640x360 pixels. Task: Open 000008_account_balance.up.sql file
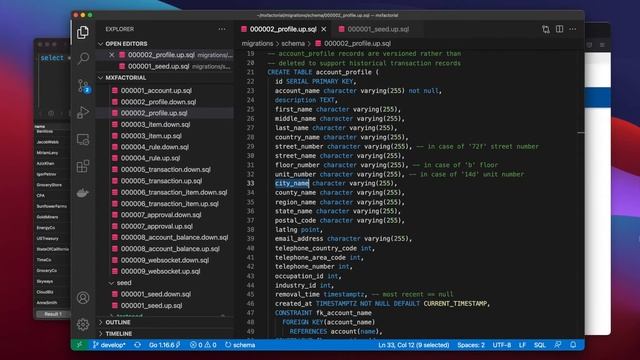pyautogui.click(x=164, y=249)
